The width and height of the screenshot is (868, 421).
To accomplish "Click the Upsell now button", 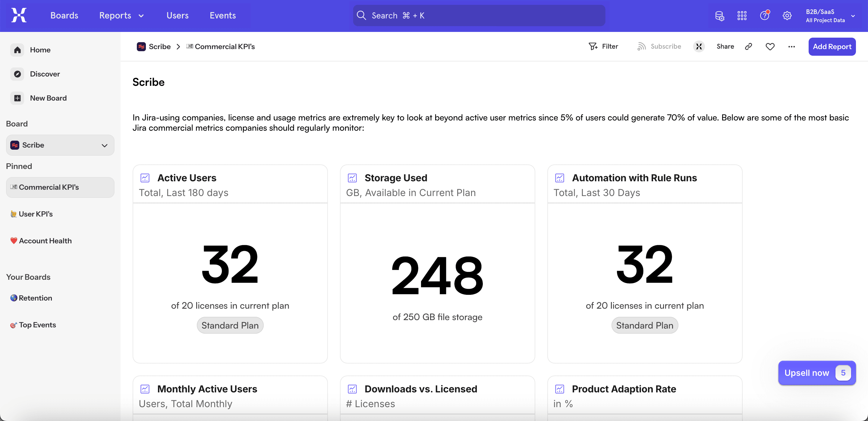I will [817, 373].
